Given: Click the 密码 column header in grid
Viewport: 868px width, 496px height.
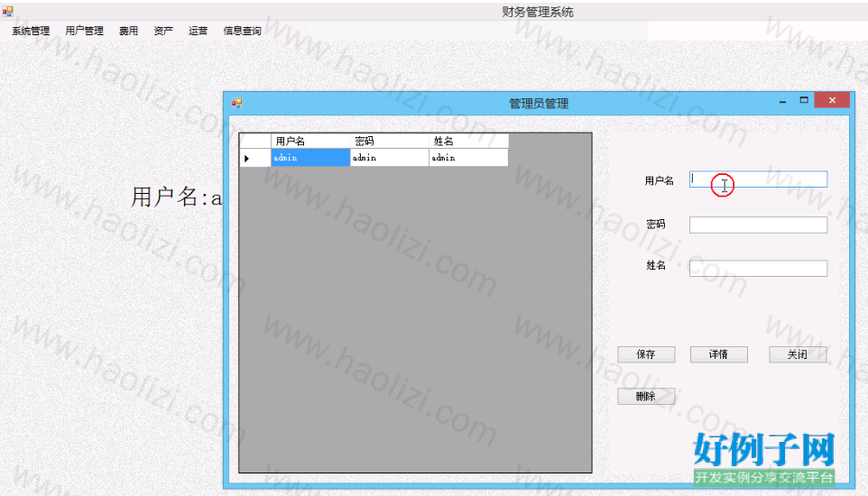Looking at the screenshot, I should 390,142.
